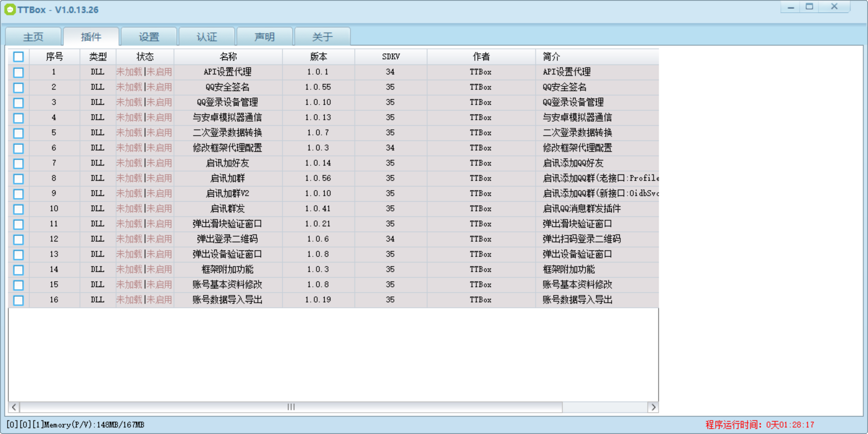Select the 弹出登录二维码 plugin row
The height and width of the screenshot is (434, 868).
click(x=227, y=239)
